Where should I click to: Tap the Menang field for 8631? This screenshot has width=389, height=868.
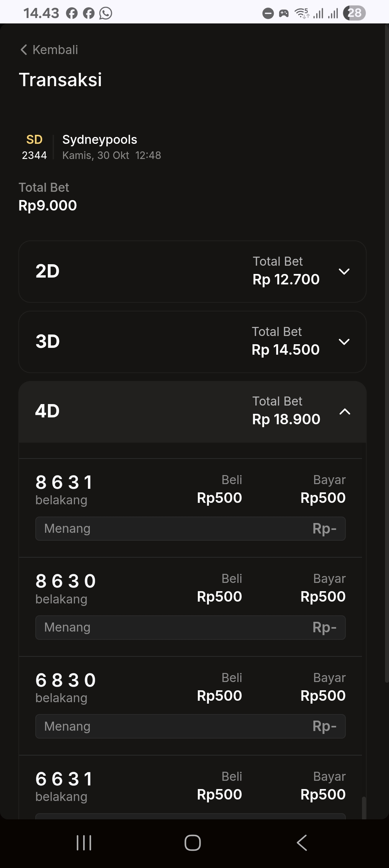pyautogui.click(x=190, y=529)
